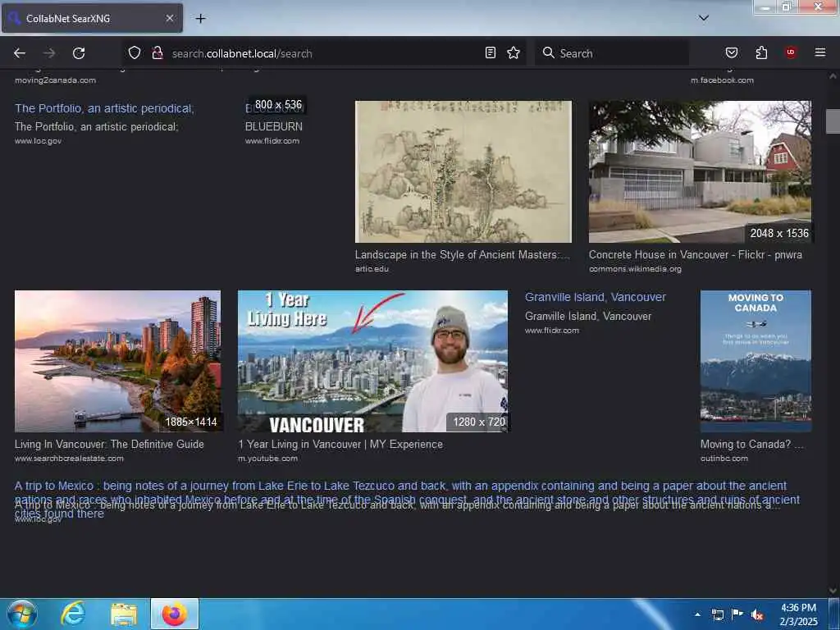This screenshot has height=630, width=840.
Task: Click the magnifier in Search box
Action: pos(548,52)
